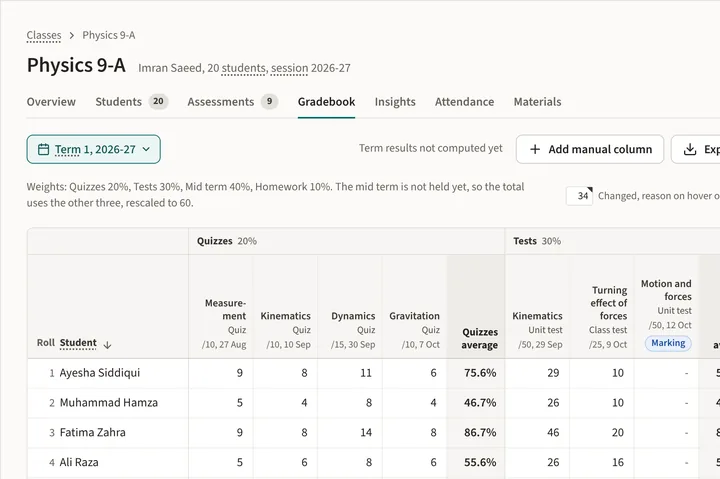Screen dimensions: 720x479
Task: Select student row Muhammad Hamza
Action: point(109,403)
